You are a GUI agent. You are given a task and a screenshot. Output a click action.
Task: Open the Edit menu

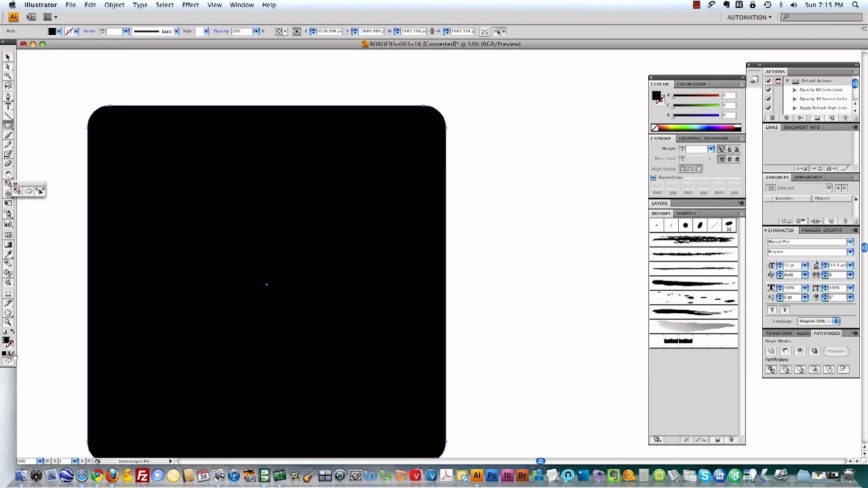coord(90,5)
